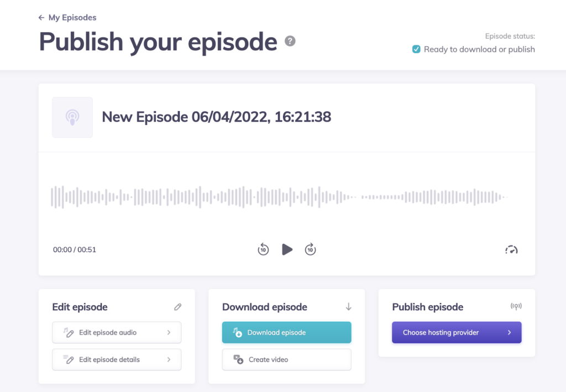This screenshot has height=392, width=566.
Task: Click the chevron on Edit episode audio
Action: coord(169,333)
